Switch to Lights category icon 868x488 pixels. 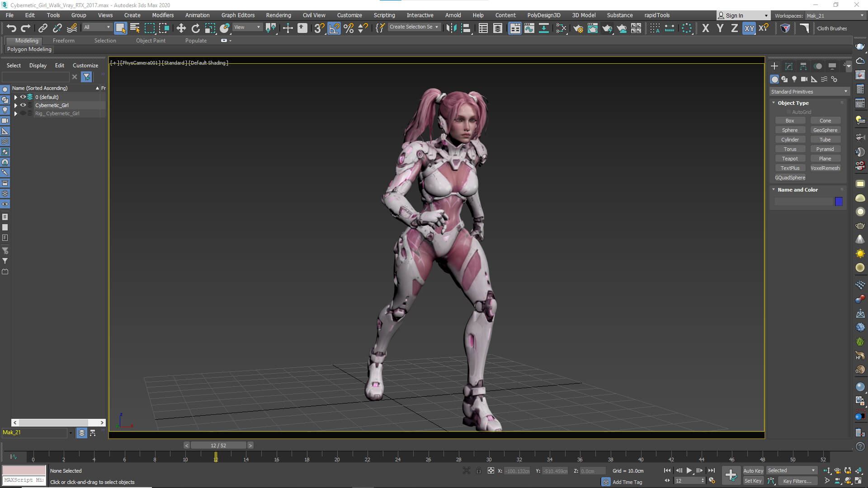coord(794,79)
